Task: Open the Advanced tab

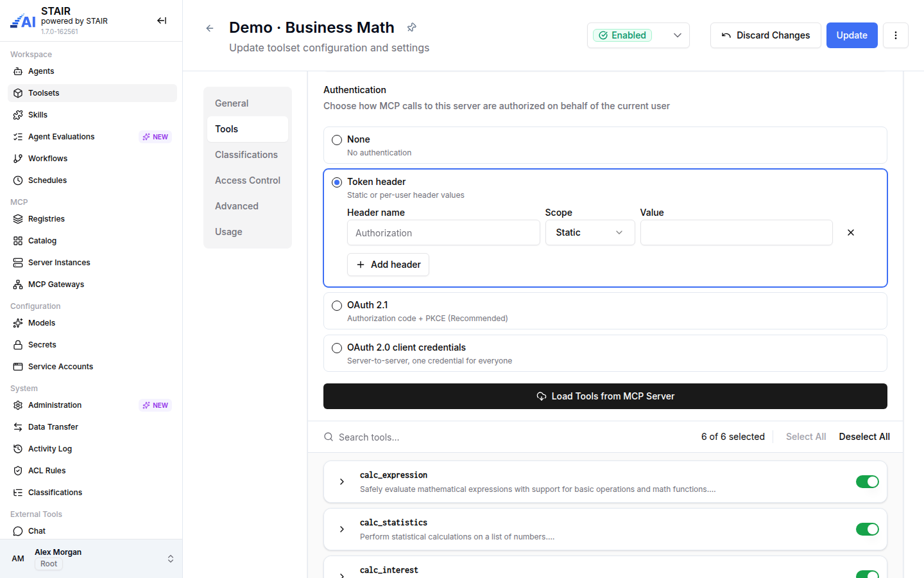Action: (248, 206)
